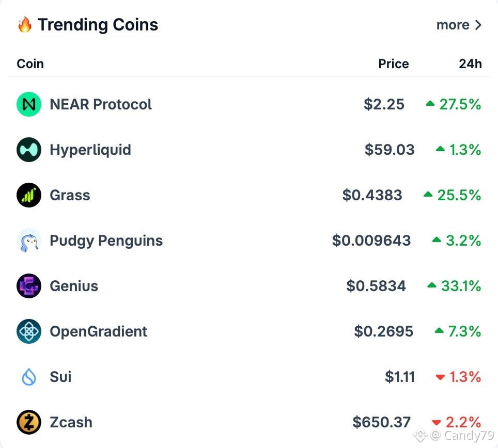Sort by the Price column header
This screenshot has height=448, width=498.
pos(394,64)
